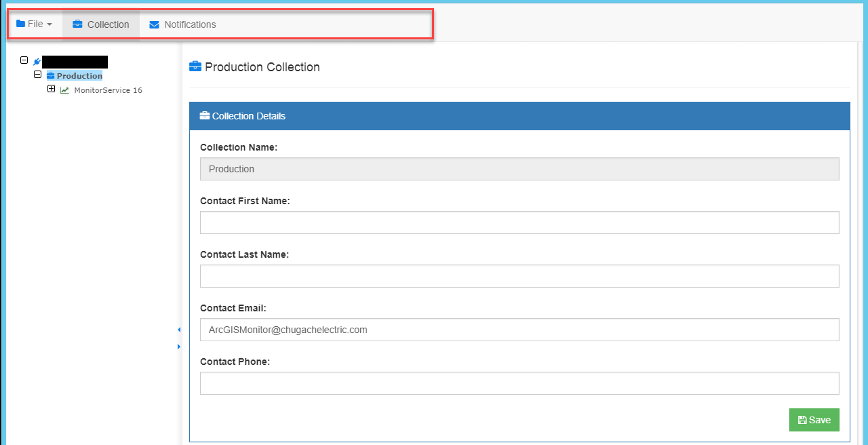The height and width of the screenshot is (445, 868).
Task: Click the briefcase icon in Collection Details header
Action: click(x=205, y=115)
